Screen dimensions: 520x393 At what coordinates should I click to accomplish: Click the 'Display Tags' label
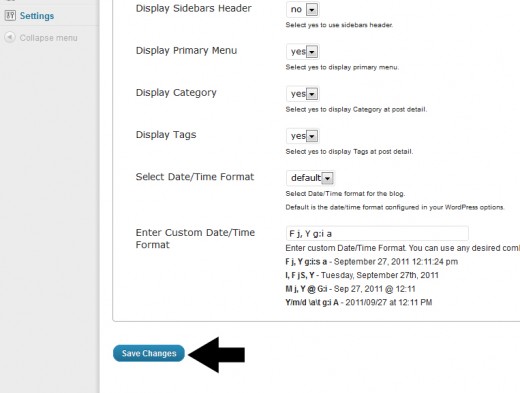coord(166,135)
